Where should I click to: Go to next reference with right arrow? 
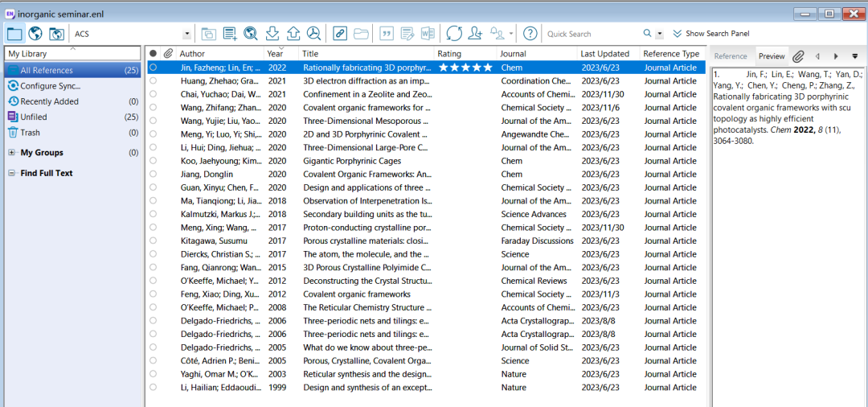click(x=836, y=56)
